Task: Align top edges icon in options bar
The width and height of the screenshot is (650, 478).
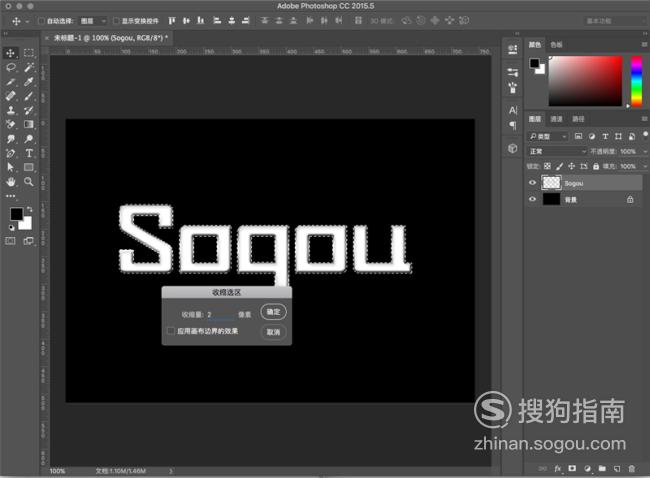Action: point(172,20)
